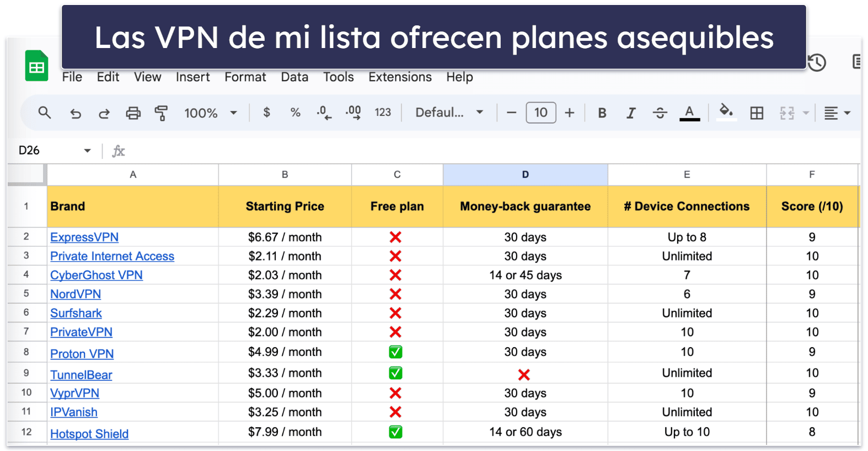
Task: Undo the last action
Action: click(76, 114)
